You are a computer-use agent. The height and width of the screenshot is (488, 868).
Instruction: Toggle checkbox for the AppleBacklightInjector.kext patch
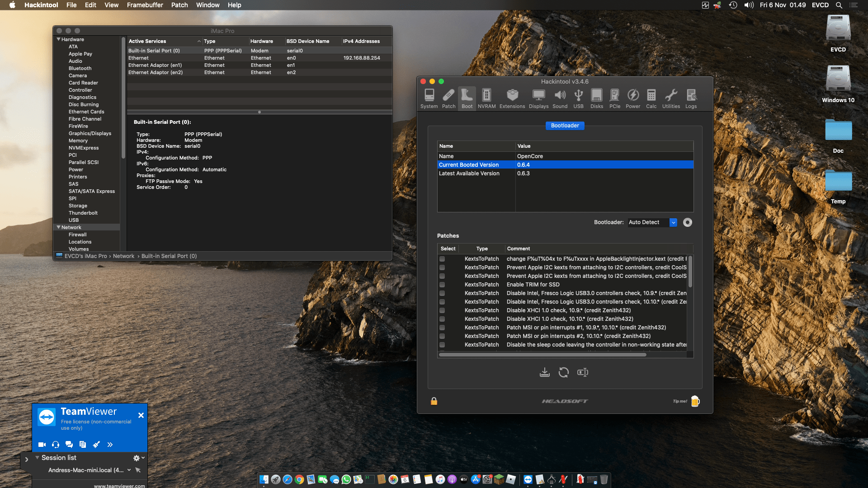(442, 259)
